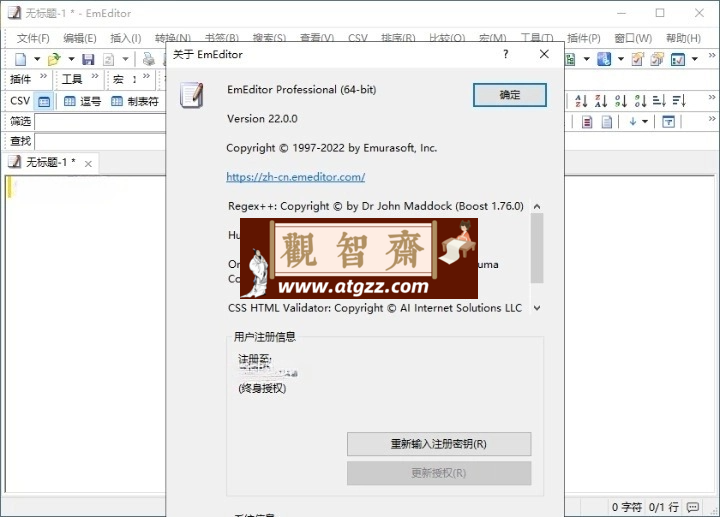Open the 文件(F) menu

click(33, 38)
